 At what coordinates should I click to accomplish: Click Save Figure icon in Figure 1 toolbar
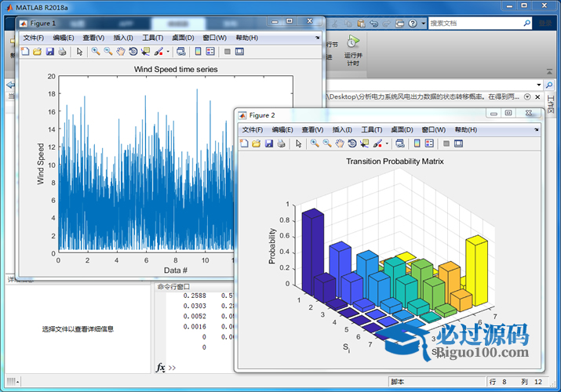tap(49, 52)
